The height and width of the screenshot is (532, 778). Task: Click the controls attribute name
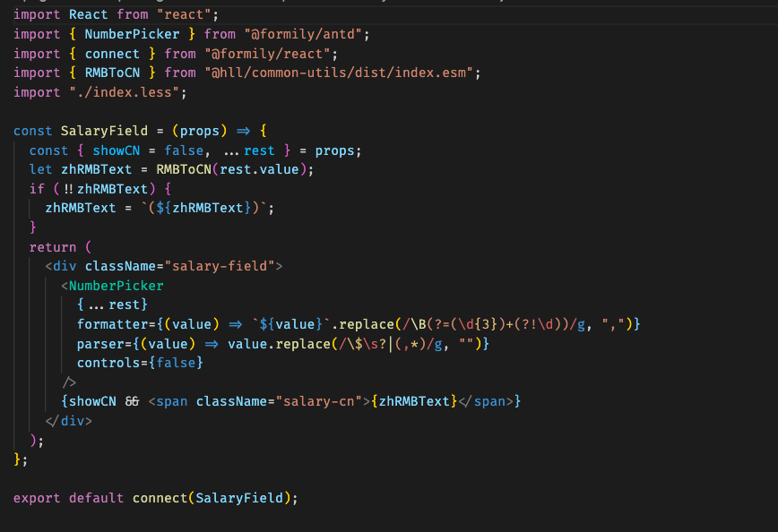click(x=108, y=363)
